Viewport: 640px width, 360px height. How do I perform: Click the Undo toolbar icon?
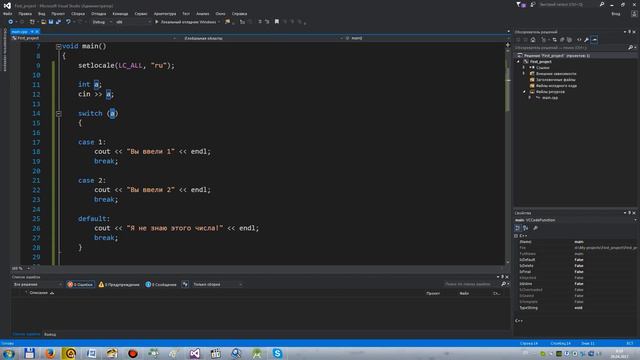68,22
